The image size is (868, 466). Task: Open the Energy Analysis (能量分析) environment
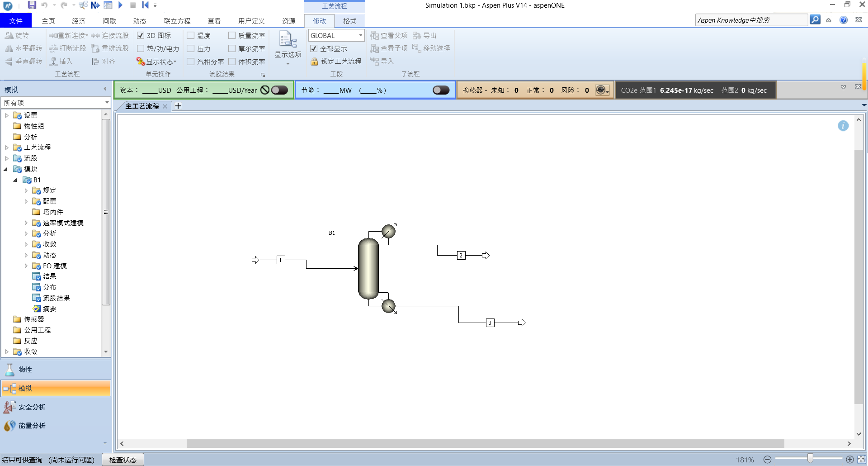point(32,425)
